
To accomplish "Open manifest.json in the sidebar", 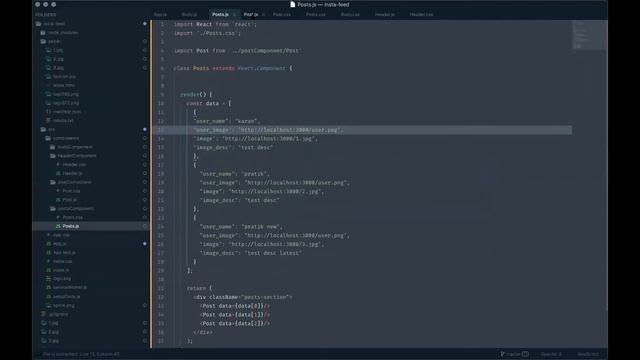I will [x=67, y=112].
